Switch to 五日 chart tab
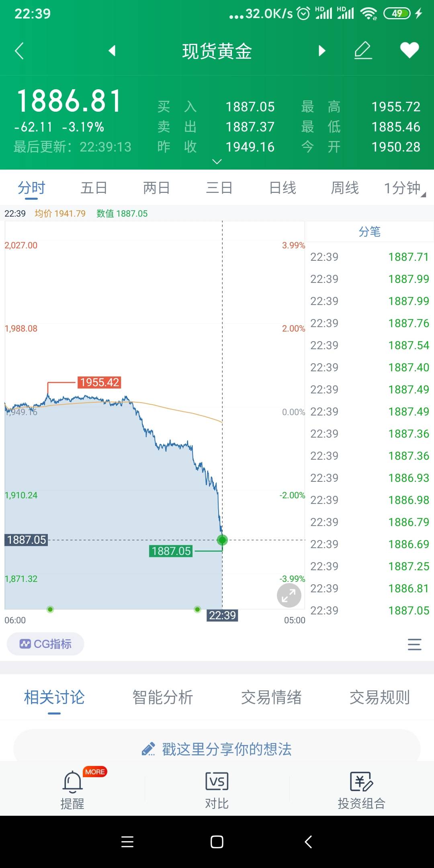Image resolution: width=434 pixels, height=868 pixels. point(94,188)
